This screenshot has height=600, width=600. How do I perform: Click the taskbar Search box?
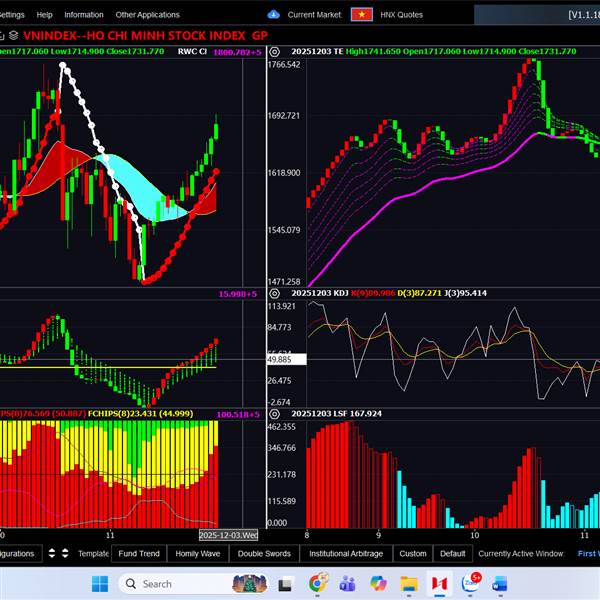point(170,583)
